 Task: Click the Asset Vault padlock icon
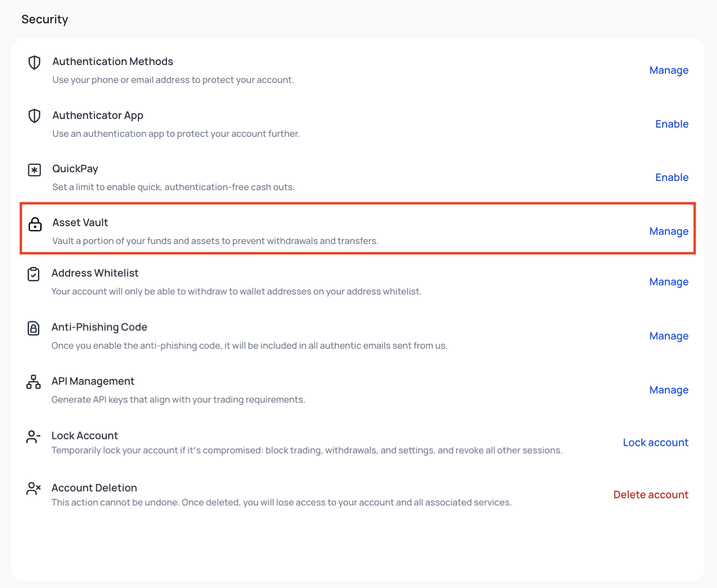point(35,224)
